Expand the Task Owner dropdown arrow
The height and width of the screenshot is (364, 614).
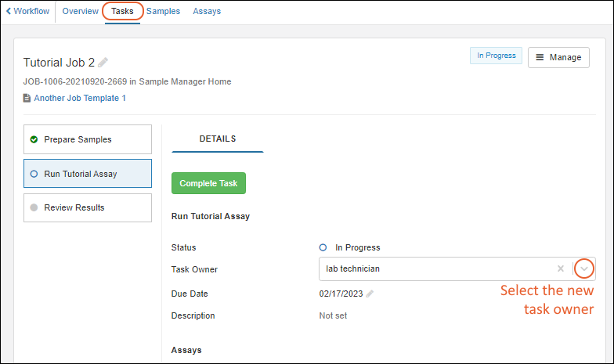(x=584, y=268)
